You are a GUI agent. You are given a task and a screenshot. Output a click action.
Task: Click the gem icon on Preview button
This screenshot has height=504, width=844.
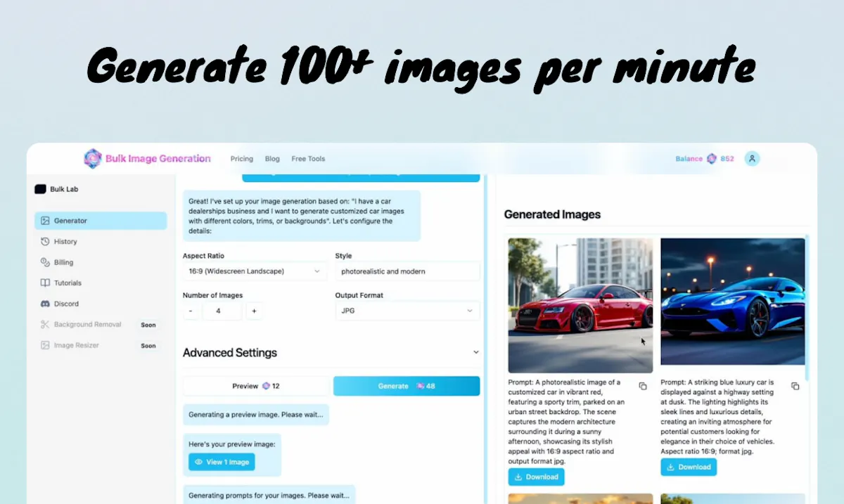(x=266, y=386)
